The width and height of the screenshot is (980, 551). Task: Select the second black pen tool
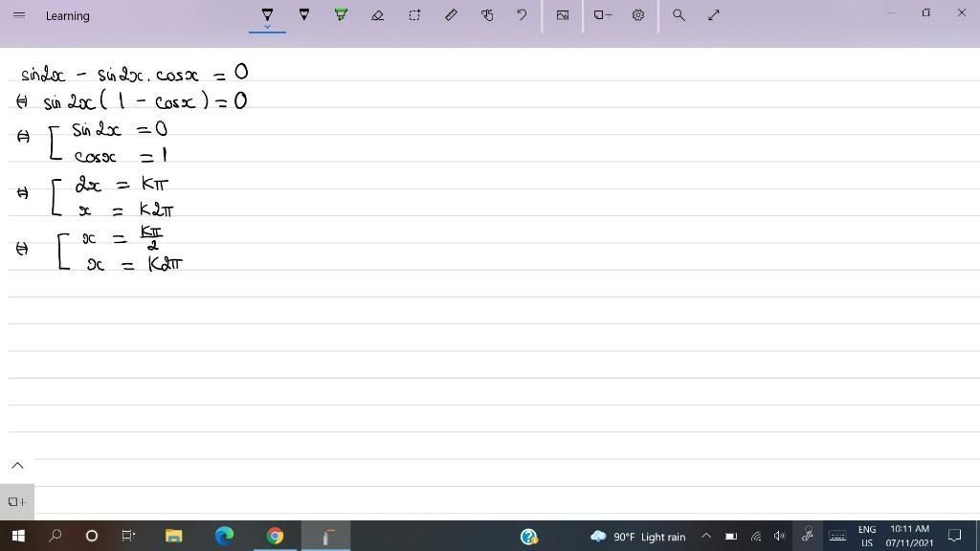[303, 14]
